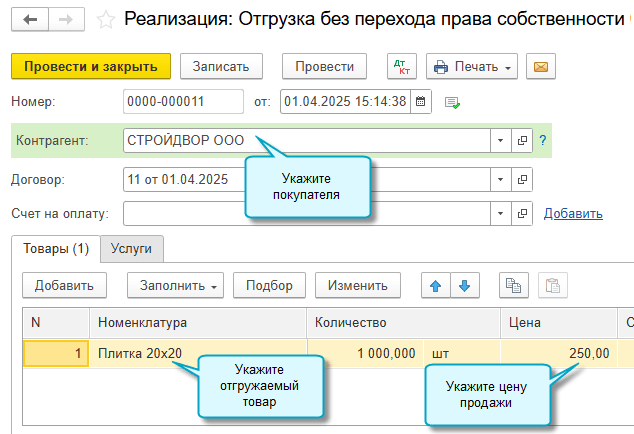
Task: Copy rows with the copy icon
Action: [514, 286]
